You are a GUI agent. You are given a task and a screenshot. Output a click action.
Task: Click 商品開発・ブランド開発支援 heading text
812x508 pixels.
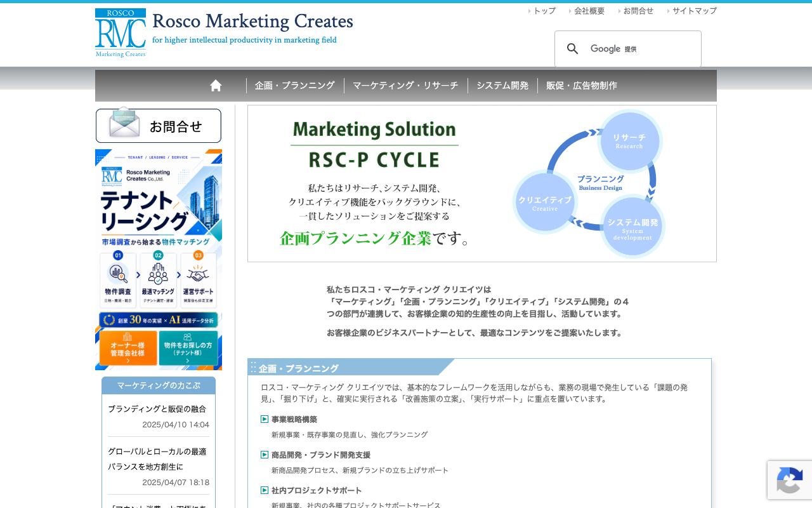coord(321,455)
